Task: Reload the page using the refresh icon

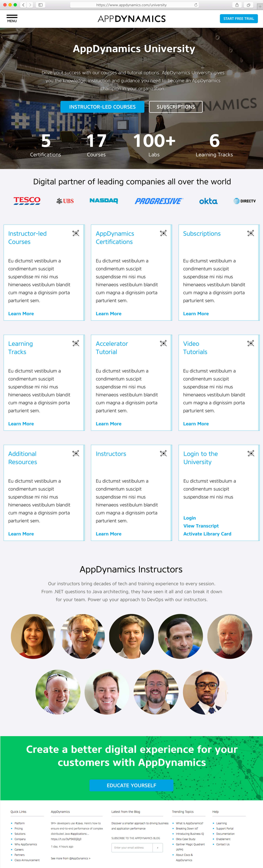Action: tap(196, 5)
